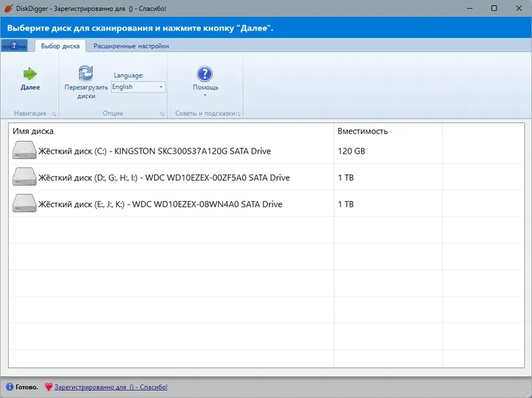The width and height of the screenshot is (532, 398).
Task: Click the blue help icon left of tabs
Action: [15, 45]
